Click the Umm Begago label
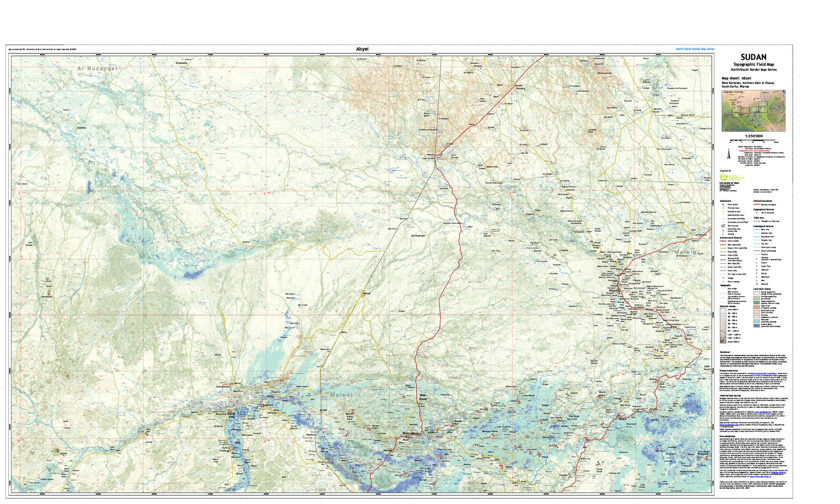Viewport: 840px width, 504px height. pyautogui.click(x=29, y=244)
